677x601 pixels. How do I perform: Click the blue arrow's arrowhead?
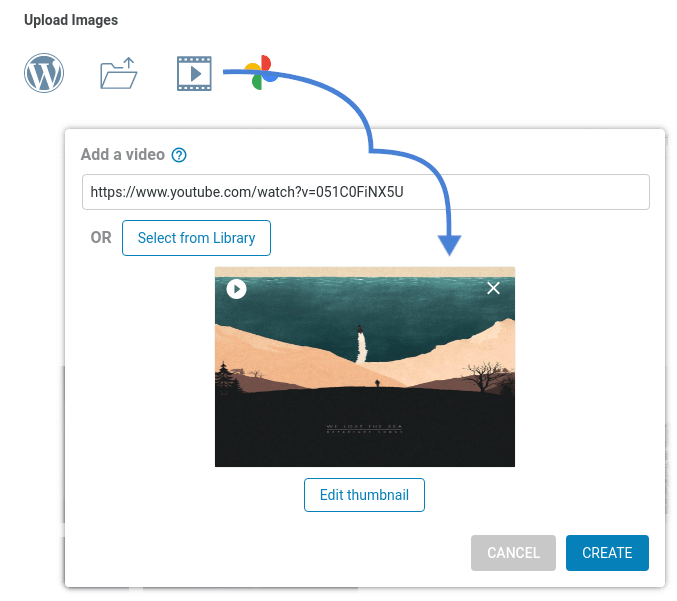coord(449,244)
